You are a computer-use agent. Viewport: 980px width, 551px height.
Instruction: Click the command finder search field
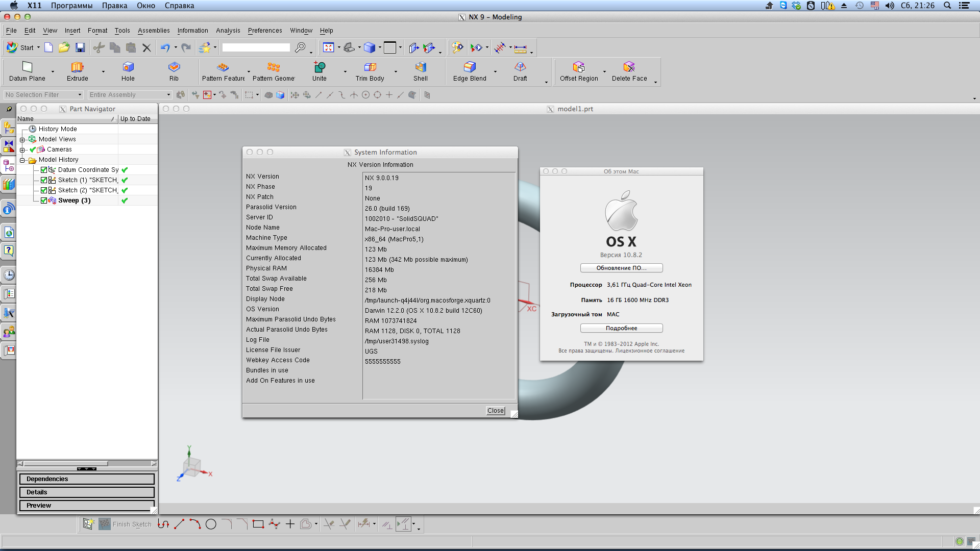256,47
